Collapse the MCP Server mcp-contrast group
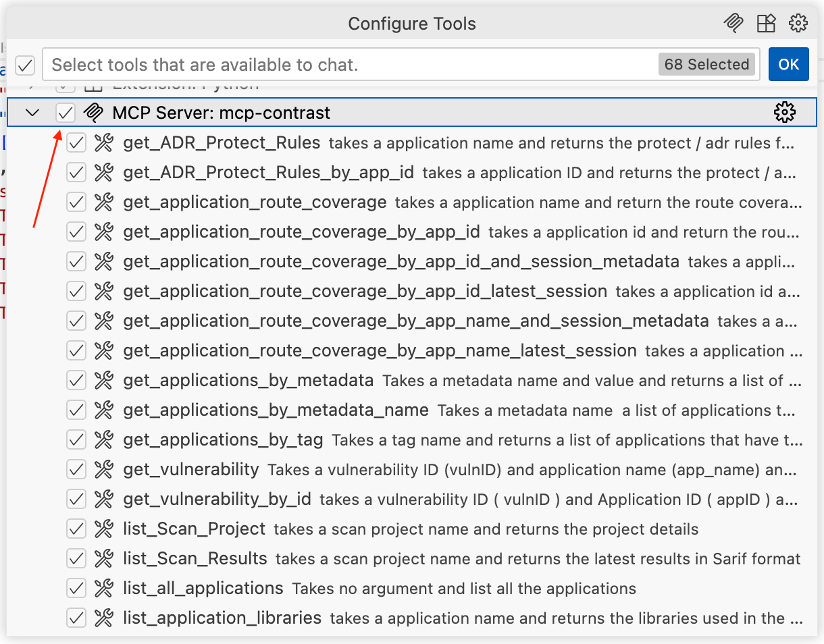 tap(32, 113)
